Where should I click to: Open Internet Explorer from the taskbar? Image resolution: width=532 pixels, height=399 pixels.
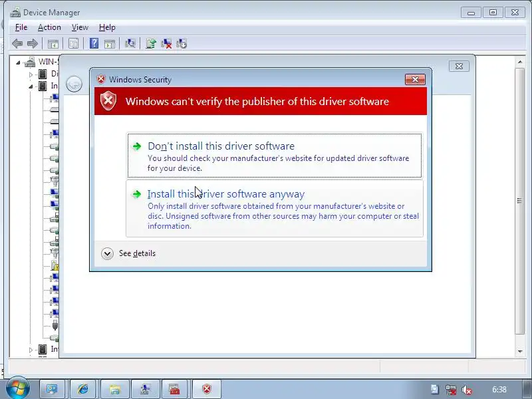83,389
